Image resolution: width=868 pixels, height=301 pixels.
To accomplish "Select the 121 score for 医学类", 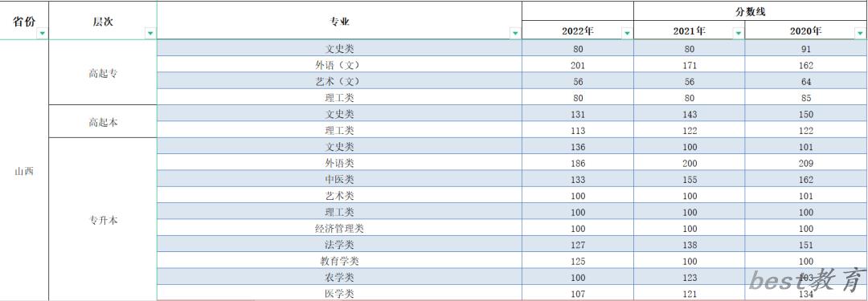I will (690, 293).
